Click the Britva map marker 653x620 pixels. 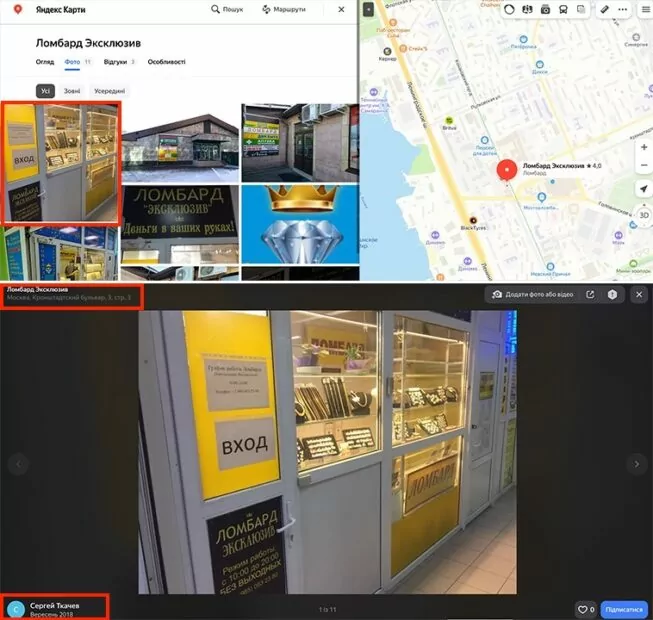pos(449,121)
